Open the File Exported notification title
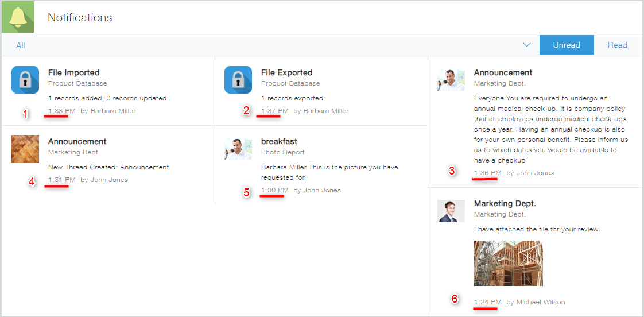644x317 pixels. click(x=286, y=72)
